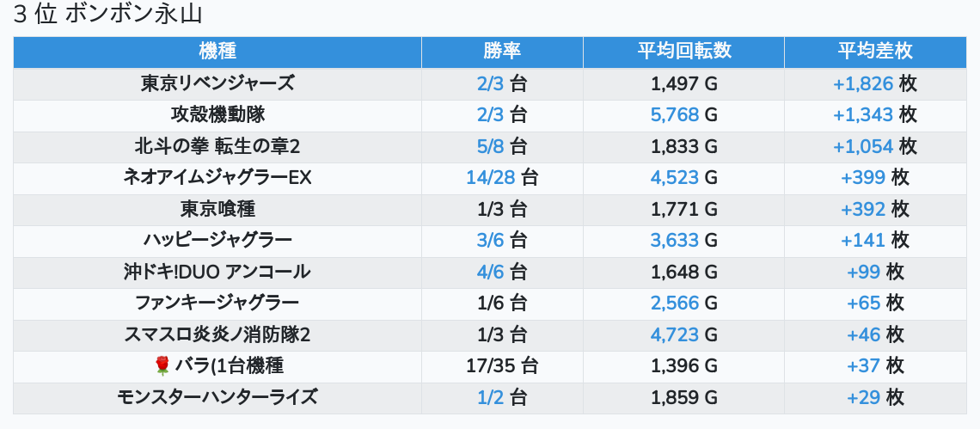This screenshot has height=429, width=980.
Task: Select the 北斗の拳 転生の章2 row name
Action: [x=217, y=146]
